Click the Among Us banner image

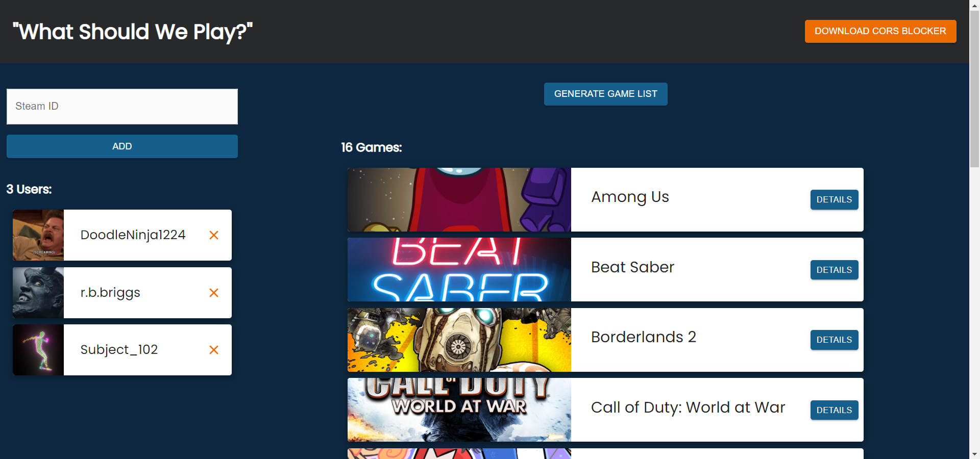point(459,199)
